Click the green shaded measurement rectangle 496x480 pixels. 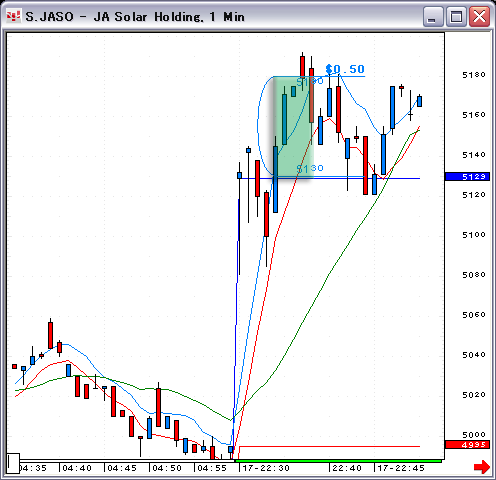pyautogui.click(x=293, y=128)
